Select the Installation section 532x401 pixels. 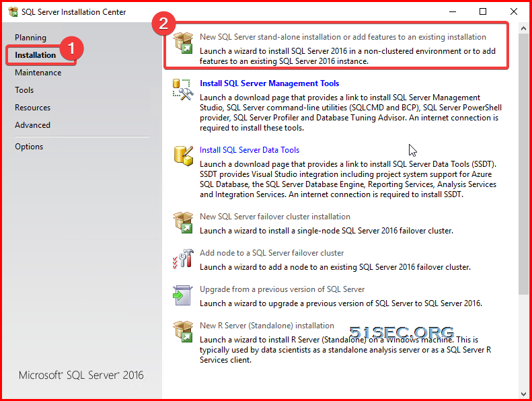35,55
